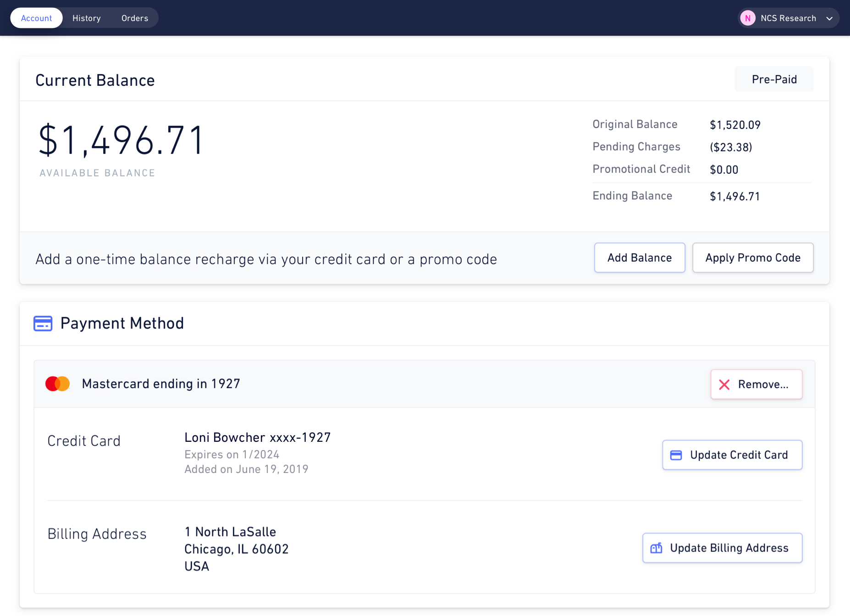Select the Account tab
The width and height of the screenshot is (850, 616).
coord(36,18)
